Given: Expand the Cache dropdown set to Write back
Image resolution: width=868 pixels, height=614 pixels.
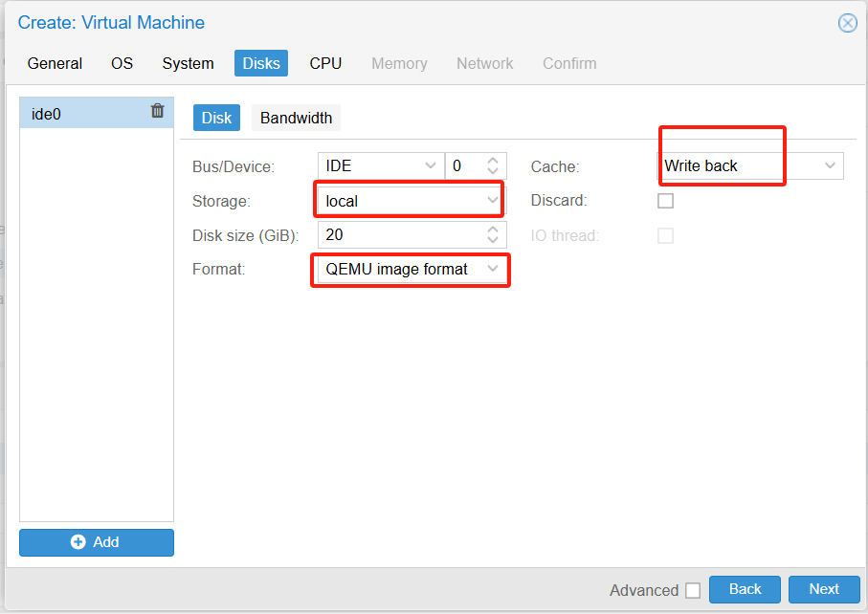Looking at the screenshot, I should click(830, 166).
